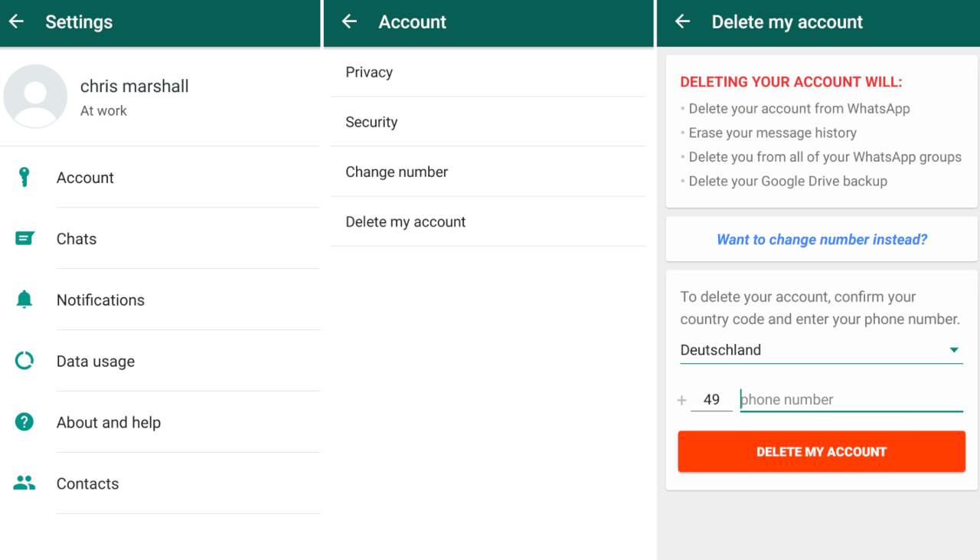
Task: Click Erase your message history text
Action: coord(773,133)
